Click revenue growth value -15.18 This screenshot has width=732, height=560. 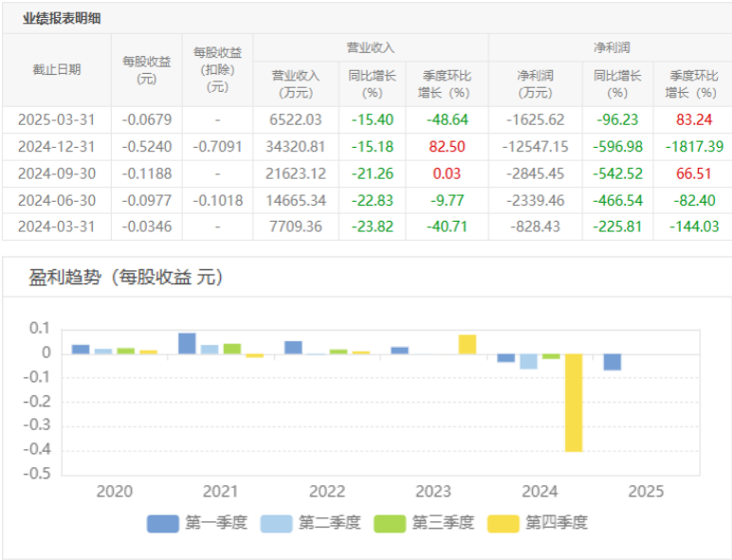pos(372,147)
